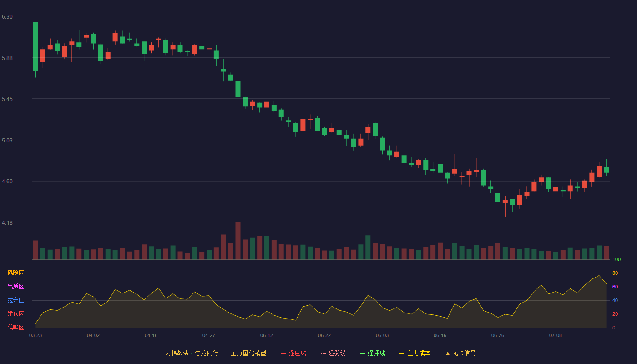Click the 06-03 date label
Image resolution: width=637 pixels, height=364 pixels.
tap(382, 335)
